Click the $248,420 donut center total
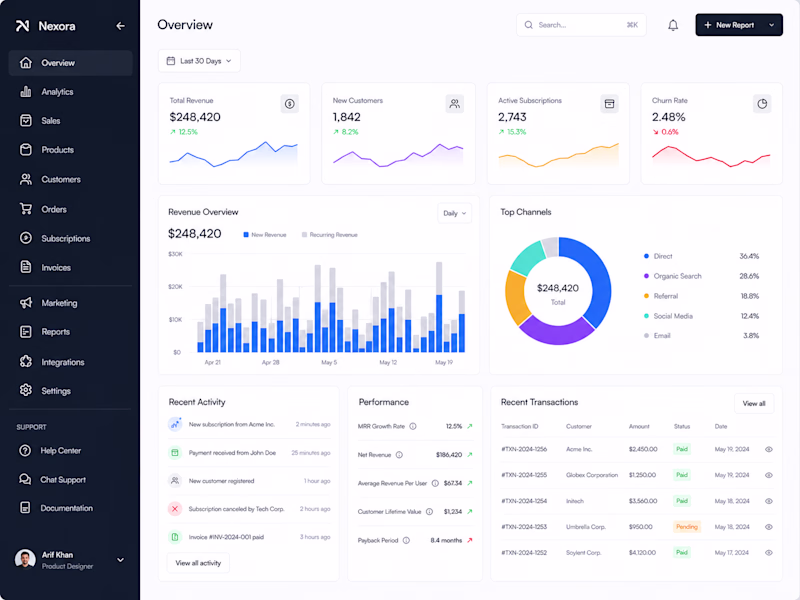Viewport: 800px width, 600px height. [558, 288]
